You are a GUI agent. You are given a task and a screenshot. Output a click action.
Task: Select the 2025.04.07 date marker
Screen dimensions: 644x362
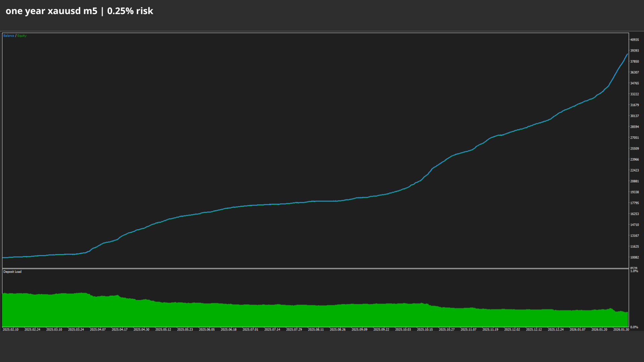98,329
